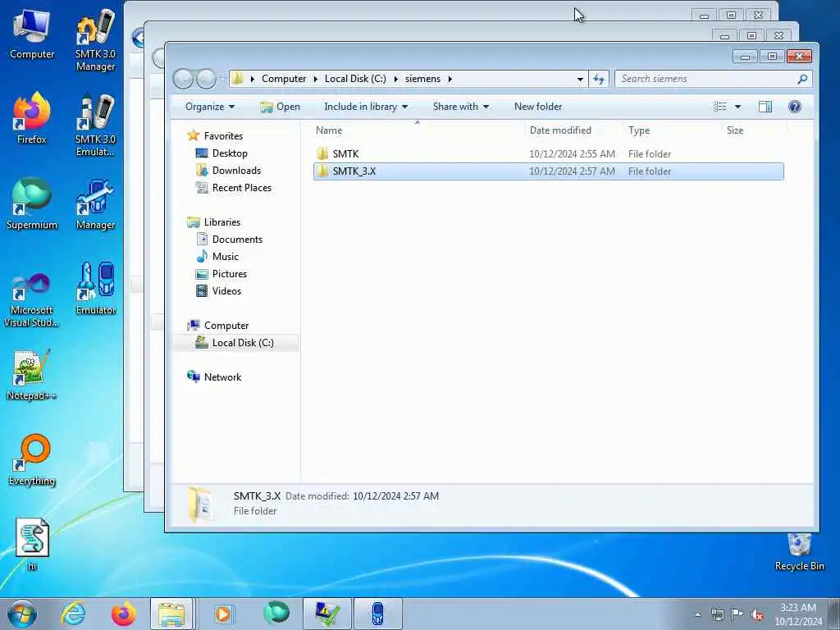840x630 pixels.
Task: Open the Include in library dropdown
Action: [366, 107]
